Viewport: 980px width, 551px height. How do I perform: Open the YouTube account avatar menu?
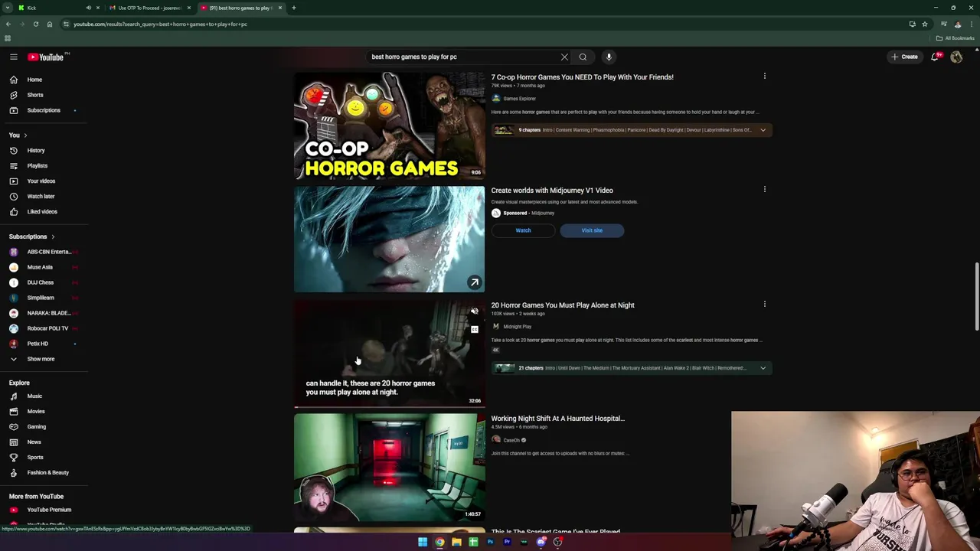[x=956, y=57]
